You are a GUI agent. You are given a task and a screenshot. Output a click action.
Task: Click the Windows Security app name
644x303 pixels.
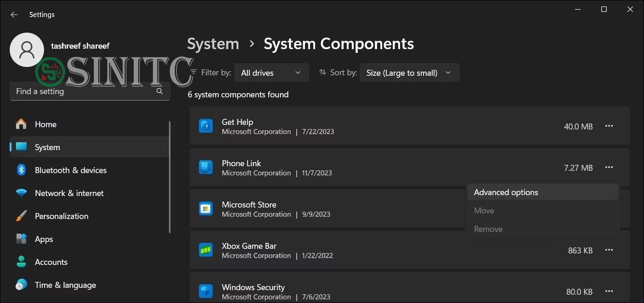coord(253,287)
